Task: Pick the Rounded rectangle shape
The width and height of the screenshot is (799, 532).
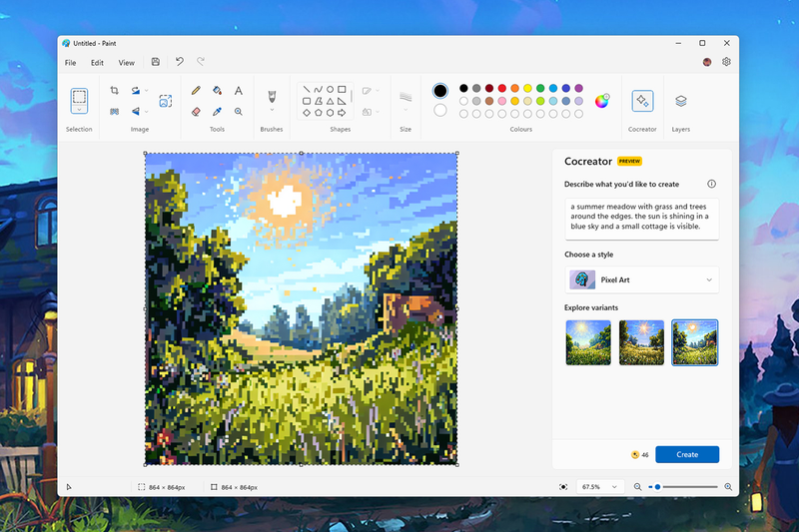Action: pos(307,101)
